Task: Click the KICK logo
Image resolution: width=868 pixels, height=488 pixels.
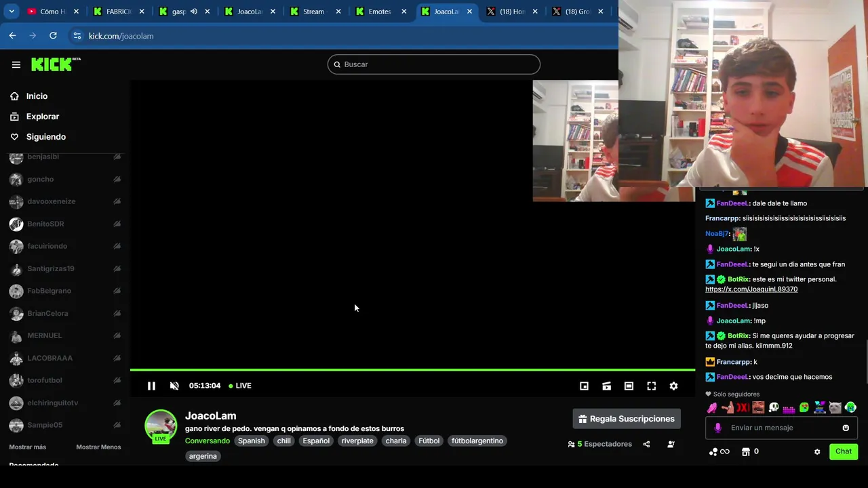Action: pos(56,64)
